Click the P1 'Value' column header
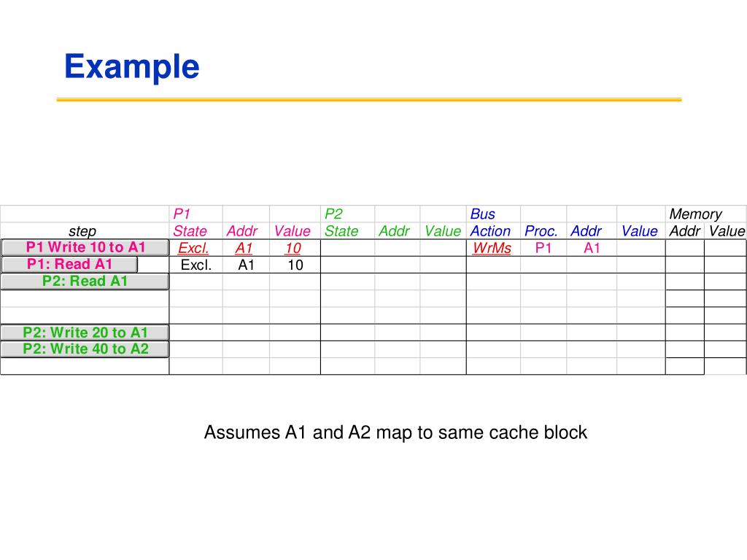This screenshot has width=747, height=560. (292, 231)
